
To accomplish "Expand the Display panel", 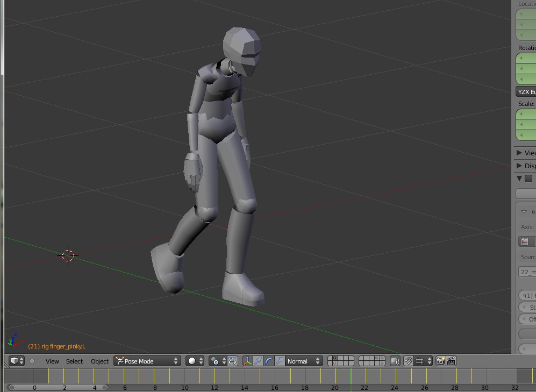I will (525, 166).
